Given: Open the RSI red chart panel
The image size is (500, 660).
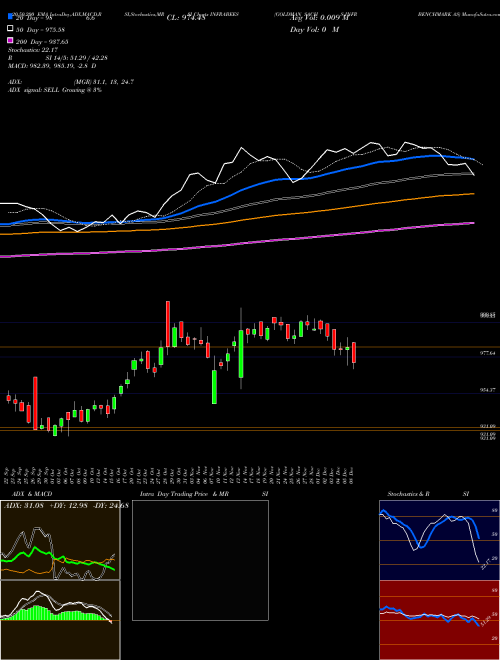Looking at the screenshot, I should 439,620.
